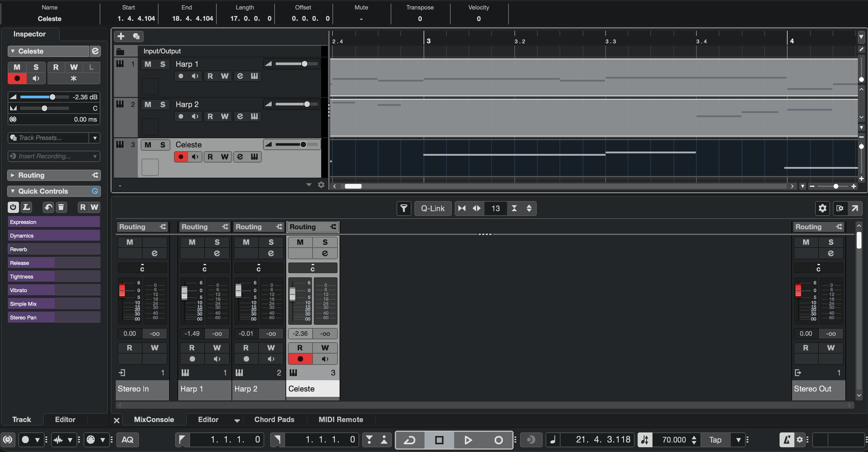Viewport: 868px width, 452px height.
Task: Click the Quick Controls preset circle icon
Action: coord(95,191)
